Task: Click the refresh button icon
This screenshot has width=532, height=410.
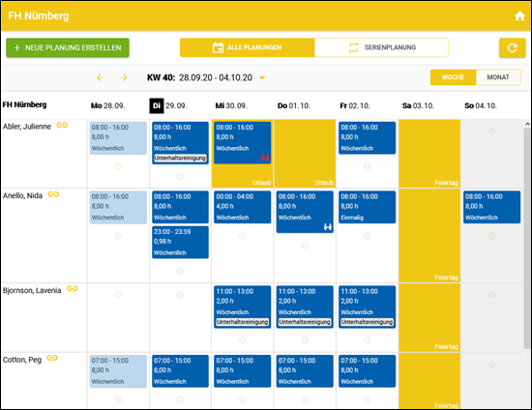Action: click(x=512, y=47)
